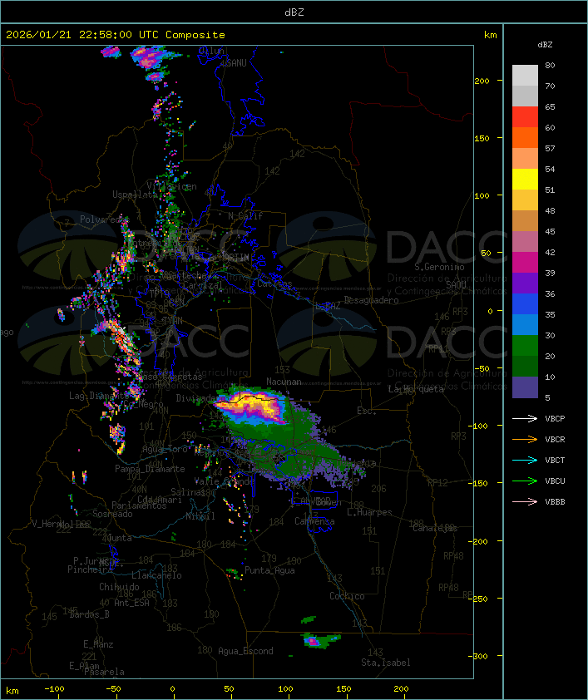Click the white VBCP arrow icon

(525, 418)
